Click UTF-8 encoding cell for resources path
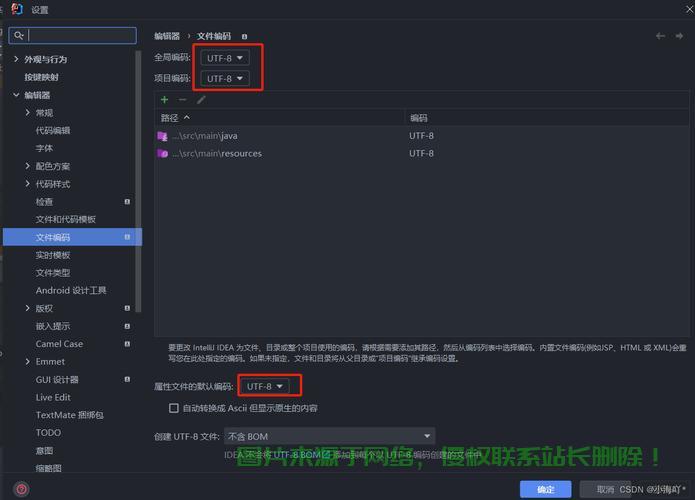 (422, 154)
